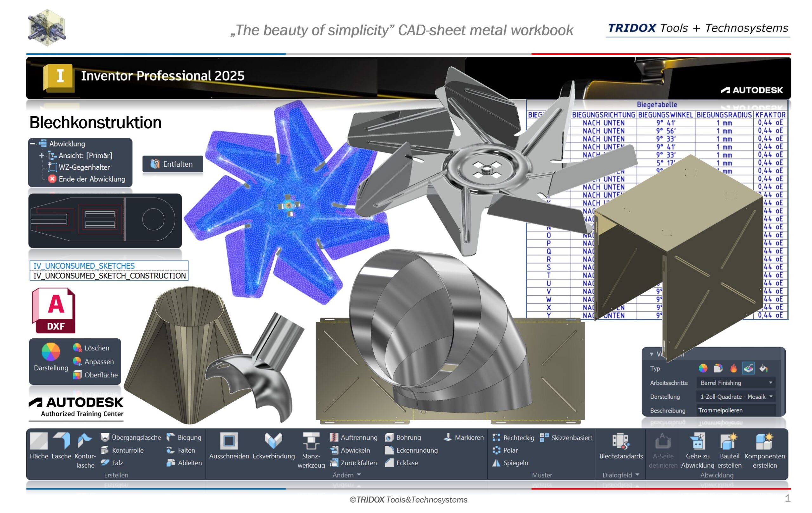Viewport: 812px width, 513px height.
Task: Click the Ableiten command
Action: tap(184, 463)
